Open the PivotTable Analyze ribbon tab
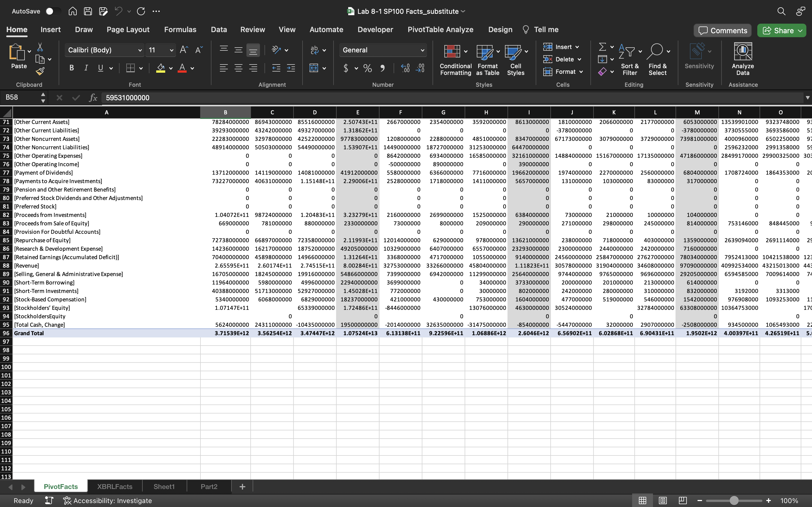812x507 pixels. tap(440, 30)
